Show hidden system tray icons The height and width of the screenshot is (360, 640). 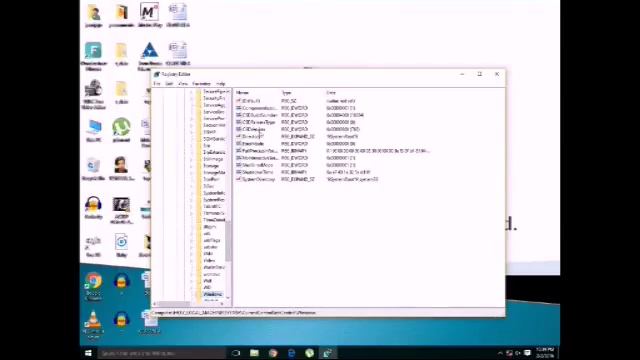click(500, 353)
